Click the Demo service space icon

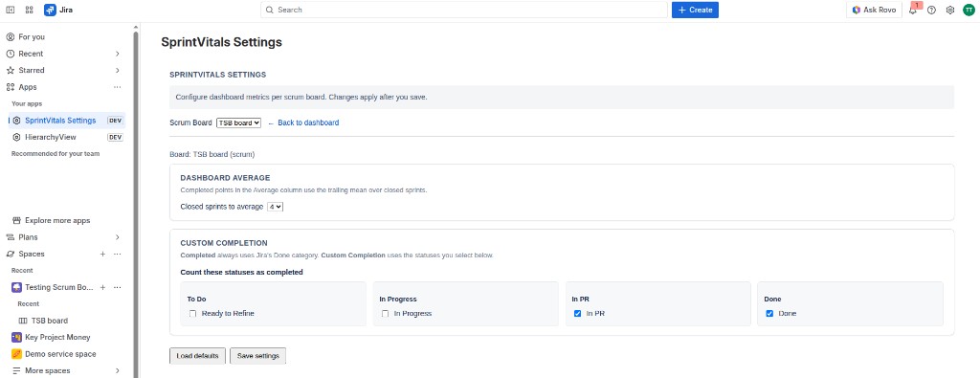17,354
